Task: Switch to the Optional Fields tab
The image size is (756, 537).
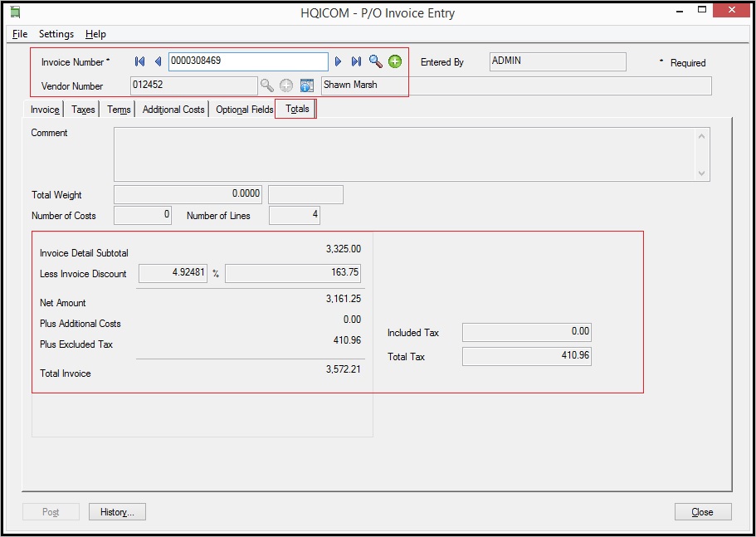Action: [x=245, y=110]
